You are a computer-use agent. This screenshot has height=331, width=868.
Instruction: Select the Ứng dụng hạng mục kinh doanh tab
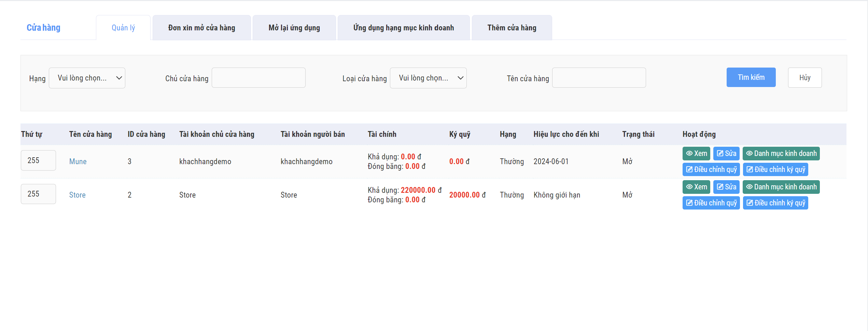[x=403, y=28]
